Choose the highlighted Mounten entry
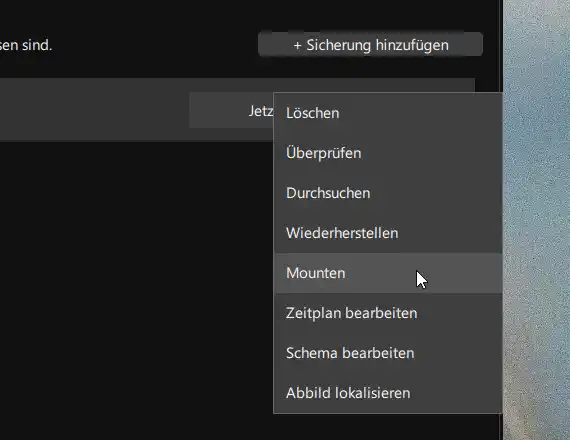Viewport: 570px width, 440px height. tap(388, 273)
